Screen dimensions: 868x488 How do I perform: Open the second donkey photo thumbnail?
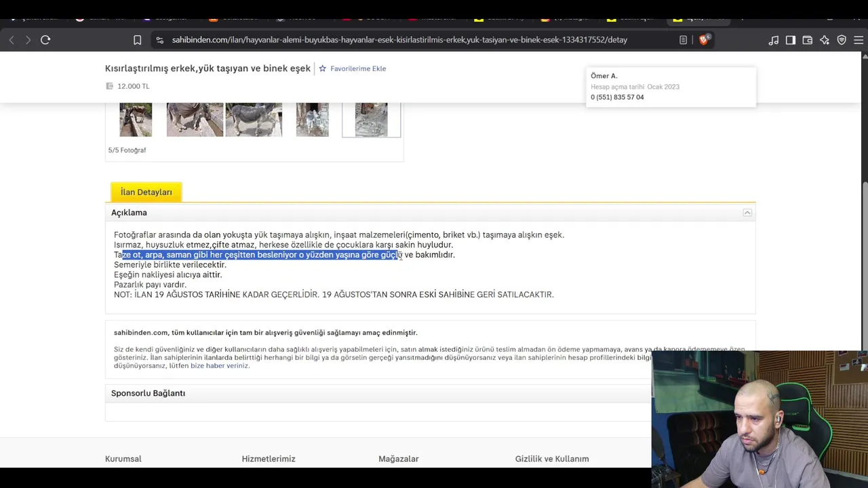[195, 120]
